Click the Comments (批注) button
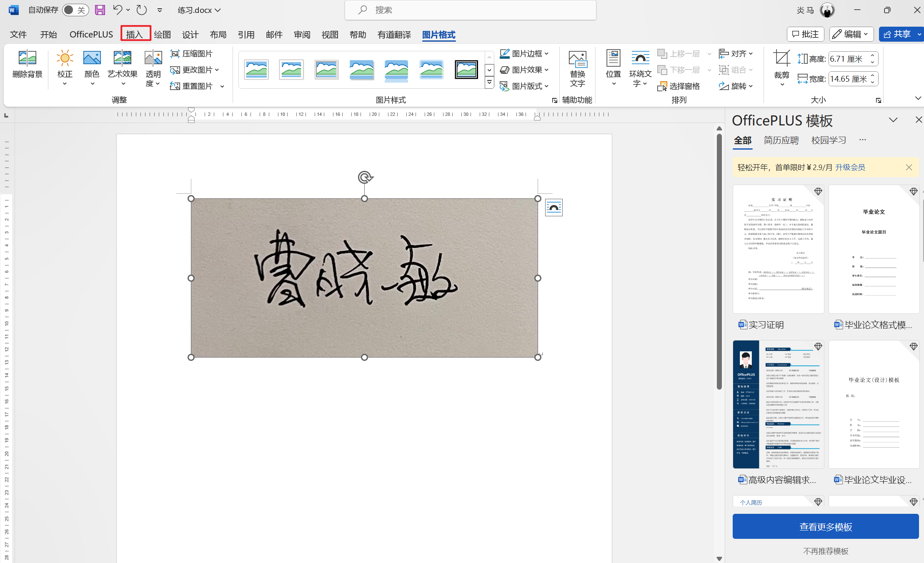This screenshot has width=924, height=563. pos(805,34)
